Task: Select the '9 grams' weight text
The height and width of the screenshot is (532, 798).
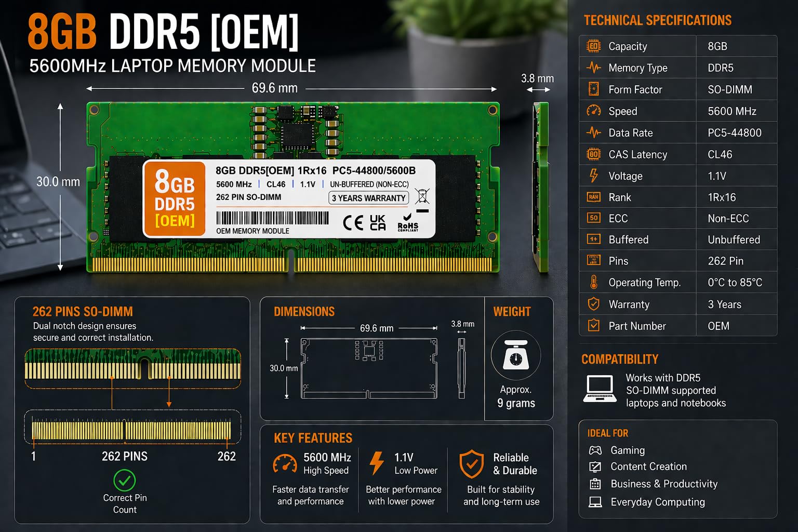Action: [516, 403]
